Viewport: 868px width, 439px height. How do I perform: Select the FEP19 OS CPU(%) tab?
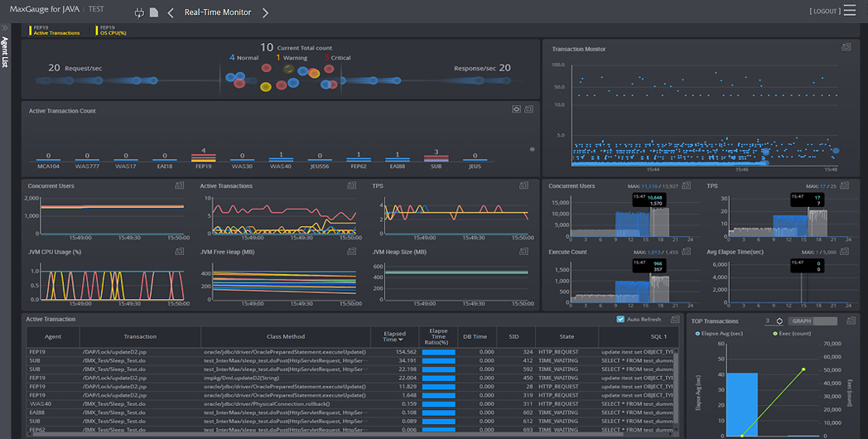click(112, 31)
